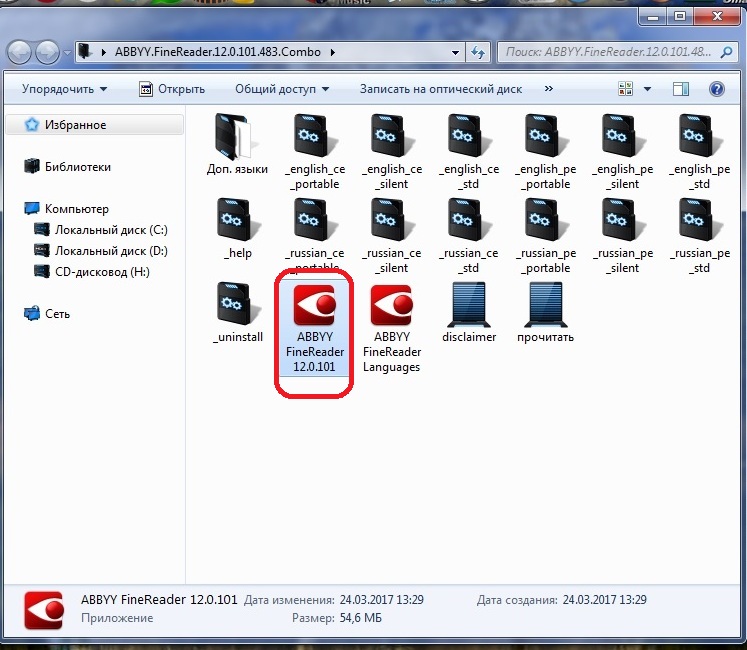Go forward with the Forward arrow

[x=48, y=52]
